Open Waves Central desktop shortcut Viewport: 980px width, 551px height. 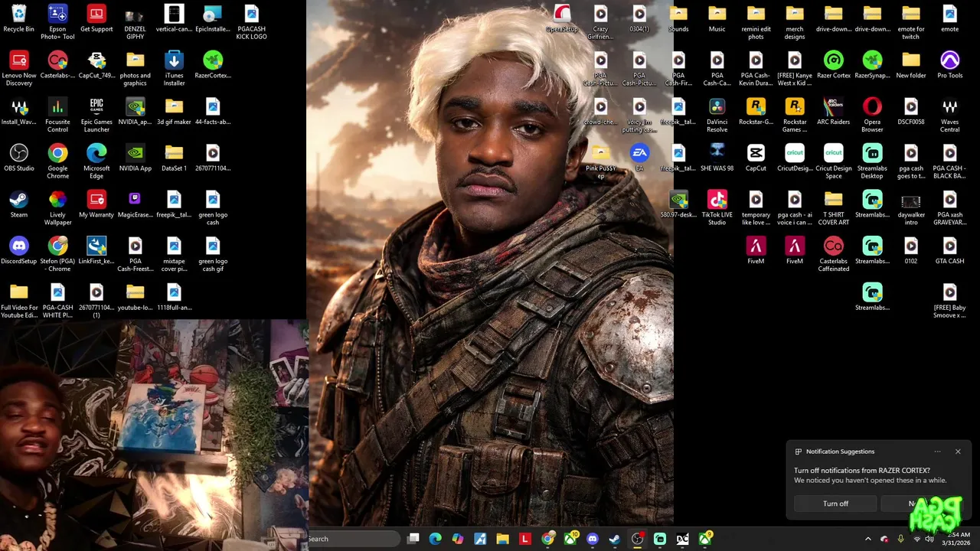point(949,116)
